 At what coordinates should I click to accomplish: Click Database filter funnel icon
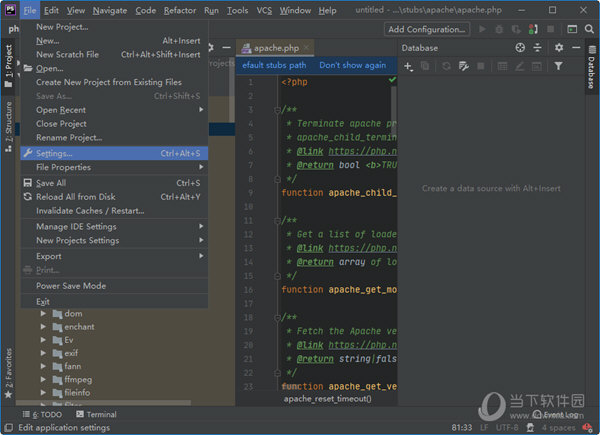pyautogui.click(x=558, y=67)
